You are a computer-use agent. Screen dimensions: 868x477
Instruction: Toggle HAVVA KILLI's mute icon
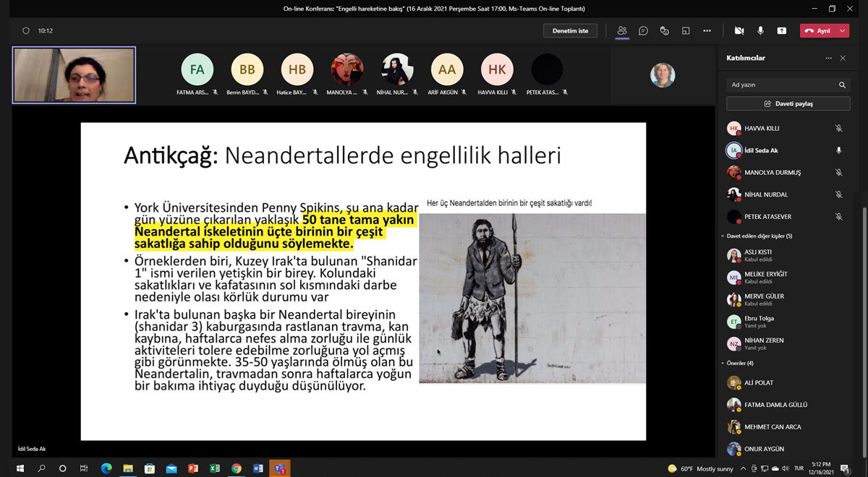(x=838, y=128)
